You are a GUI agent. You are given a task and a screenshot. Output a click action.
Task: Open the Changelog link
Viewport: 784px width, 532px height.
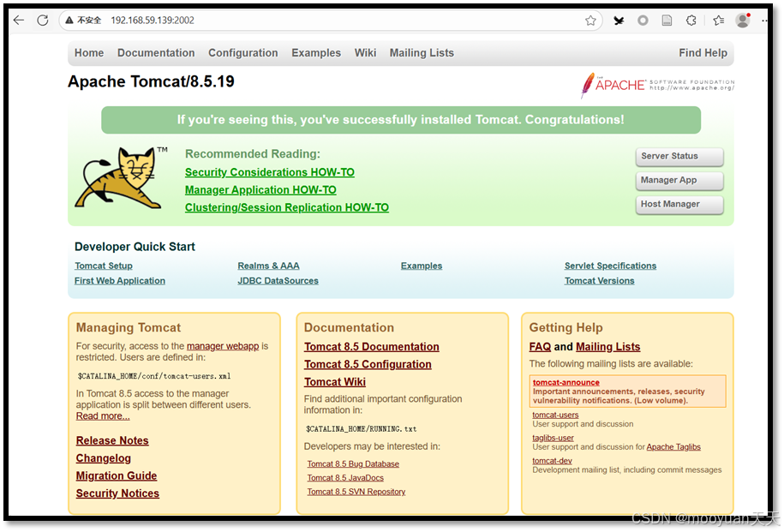[104, 458]
